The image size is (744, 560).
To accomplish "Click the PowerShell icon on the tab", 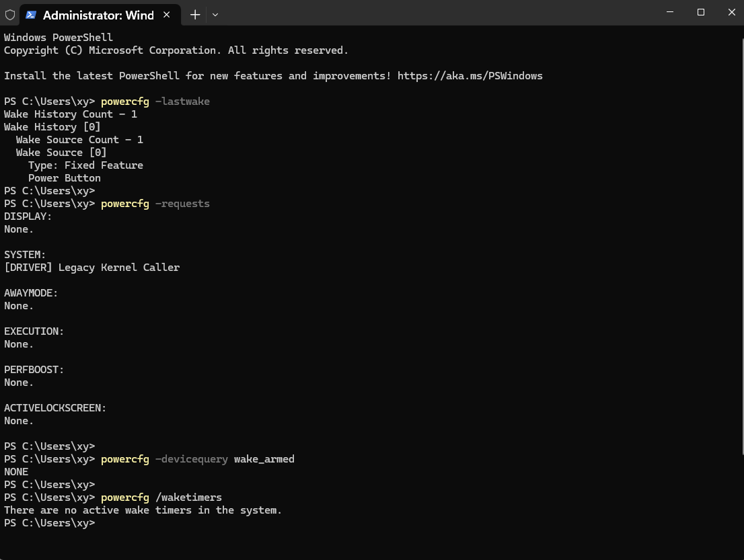I will [31, 15].
